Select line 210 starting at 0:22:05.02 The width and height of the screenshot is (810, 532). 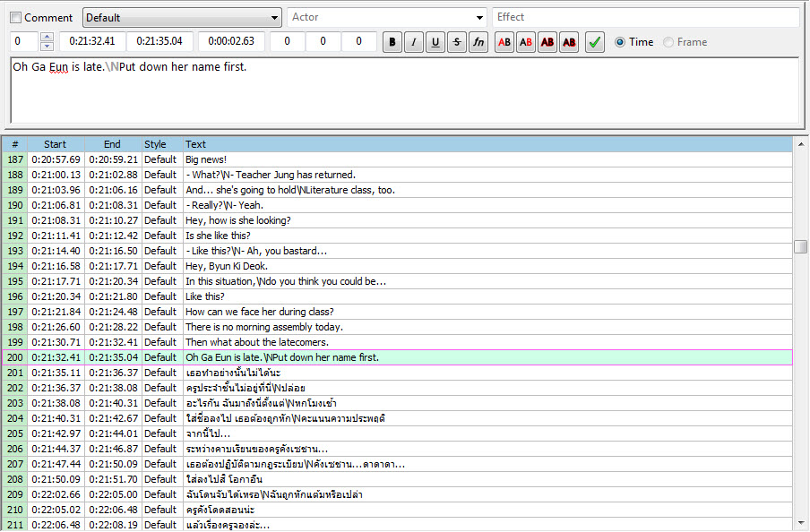pyautogui.click(x=397, y=510)
